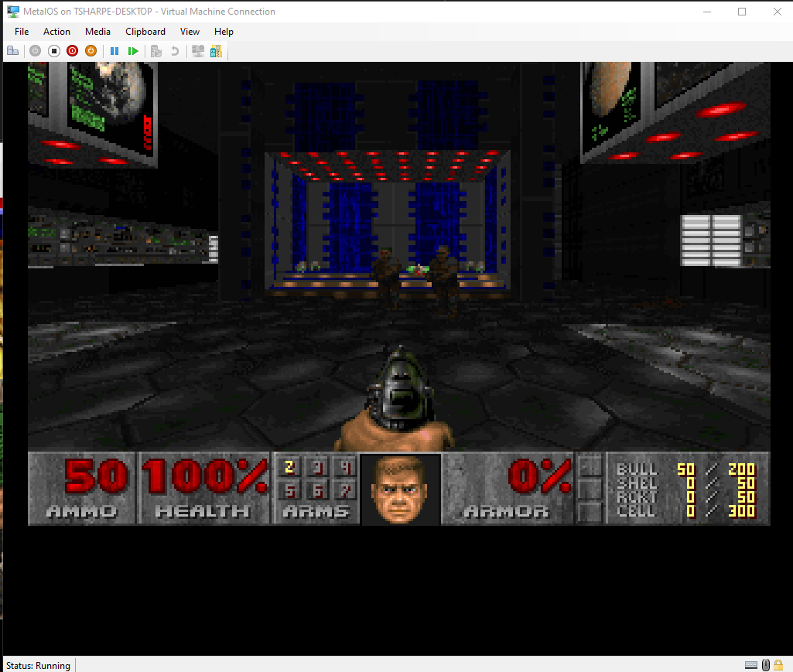793x672 pixels.
Task: Click weapon slot 7 in the ARMS panel
Action: click(346, 490)
